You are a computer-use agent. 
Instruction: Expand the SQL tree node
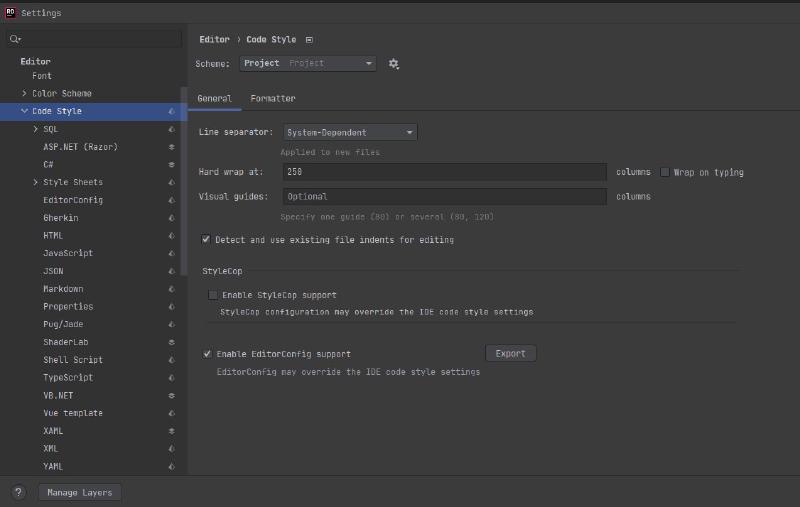tap(36, 129)
